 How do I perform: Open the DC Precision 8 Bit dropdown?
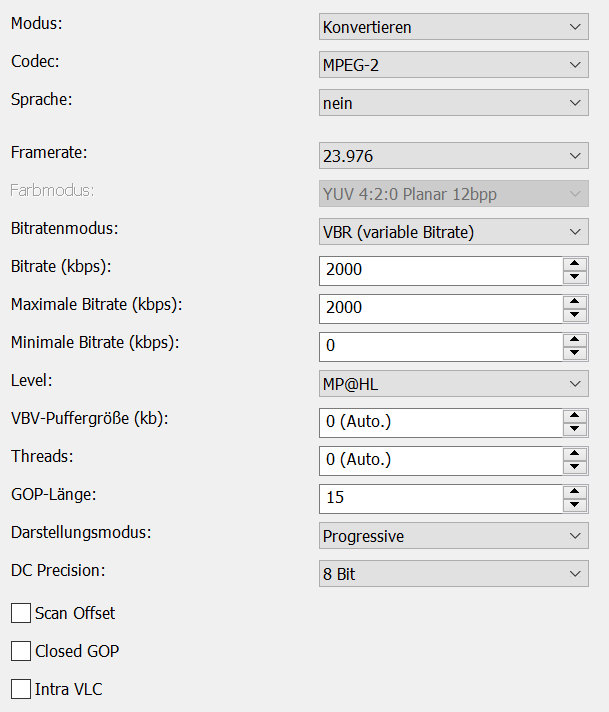(454, 574)
